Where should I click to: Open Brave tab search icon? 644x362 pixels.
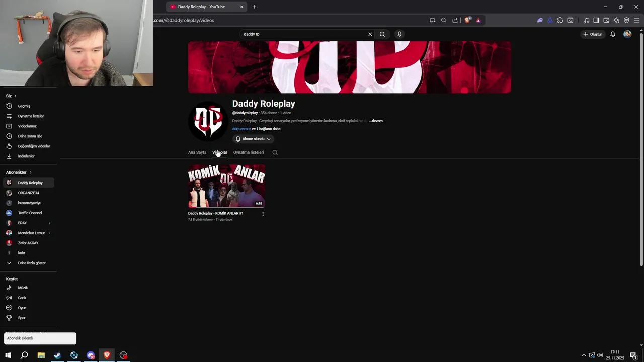[570, 20]
